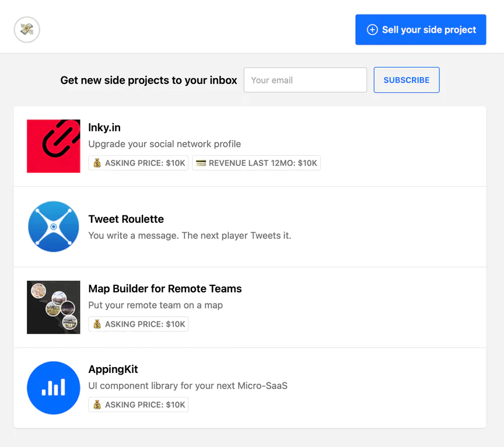Viewport: 504px width, 447px height.
Task: Open the AppingKit bar chart logo
Action: 53,388
